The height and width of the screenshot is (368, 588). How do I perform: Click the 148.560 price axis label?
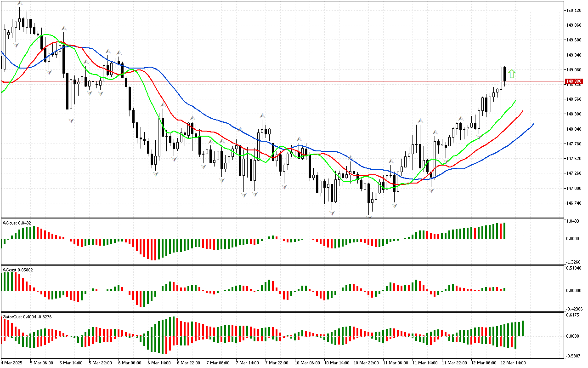pyautogui.click(x=574, y=99)
